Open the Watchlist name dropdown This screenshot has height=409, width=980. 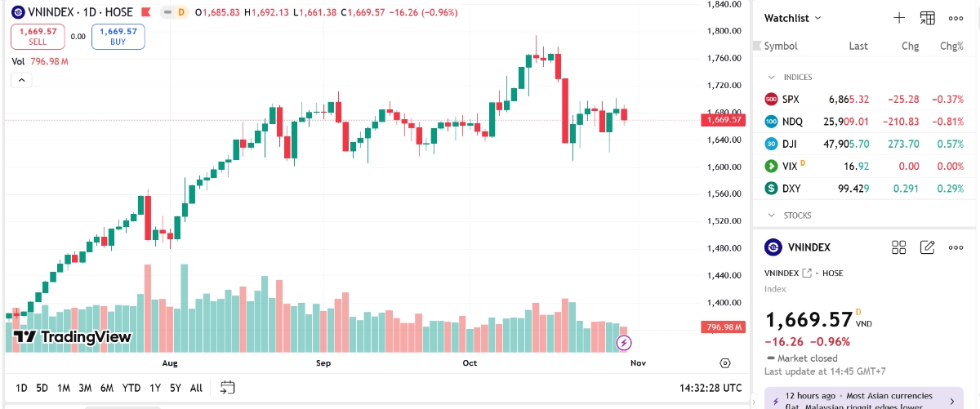coord(793,18)
